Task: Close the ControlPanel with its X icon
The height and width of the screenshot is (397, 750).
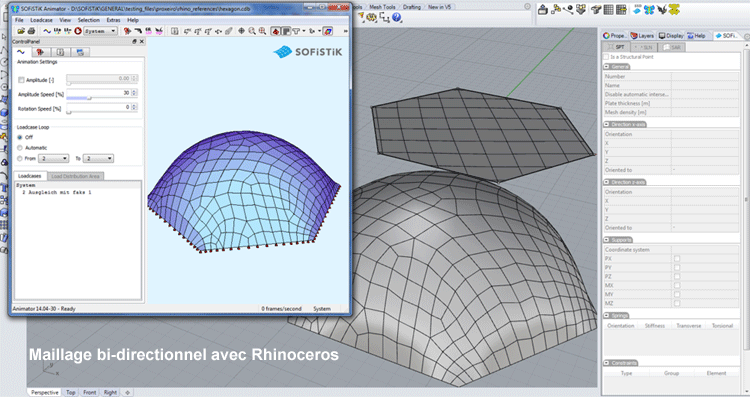Action: click(142, 42)
